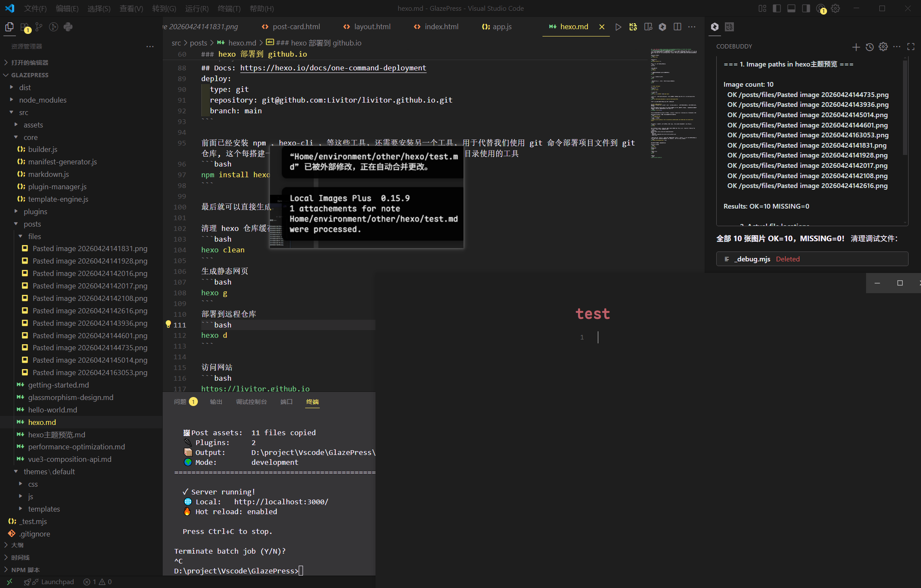
Task: Toggle the secondary side bar layout button
Action: point(806,9)
